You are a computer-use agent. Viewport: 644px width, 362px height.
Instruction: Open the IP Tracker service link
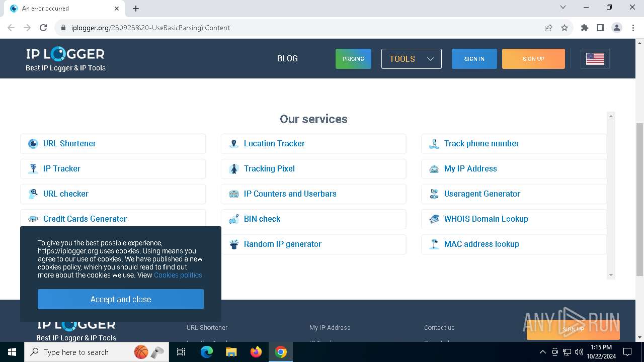tap(62, 168)
